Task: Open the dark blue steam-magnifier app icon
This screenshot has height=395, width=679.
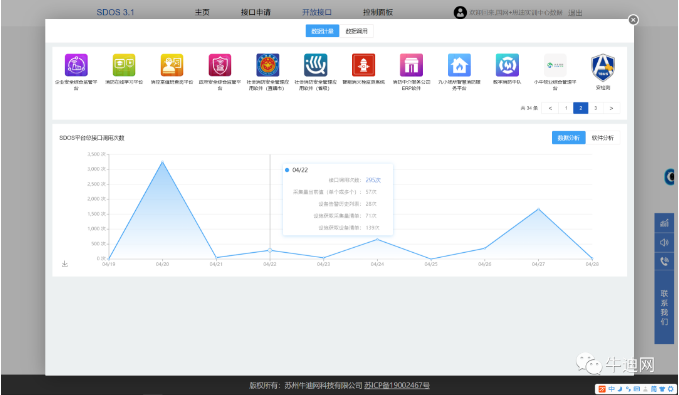Action: click(x=315, y=65)
